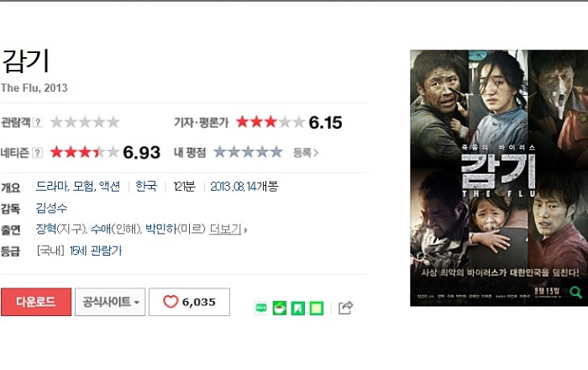Click the heart like icon

click(x=171, y=302)
